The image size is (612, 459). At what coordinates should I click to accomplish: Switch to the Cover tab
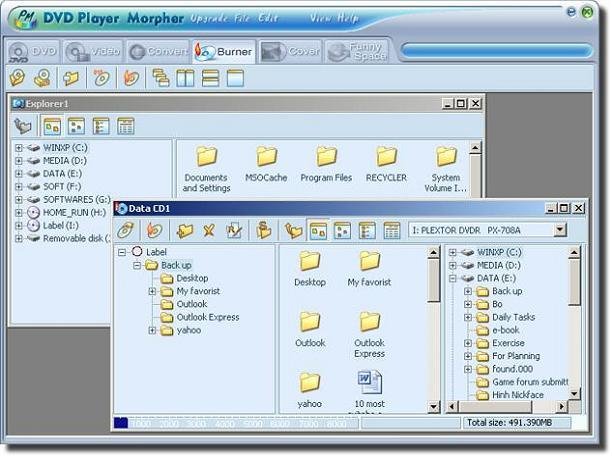[x=290, y=52]
